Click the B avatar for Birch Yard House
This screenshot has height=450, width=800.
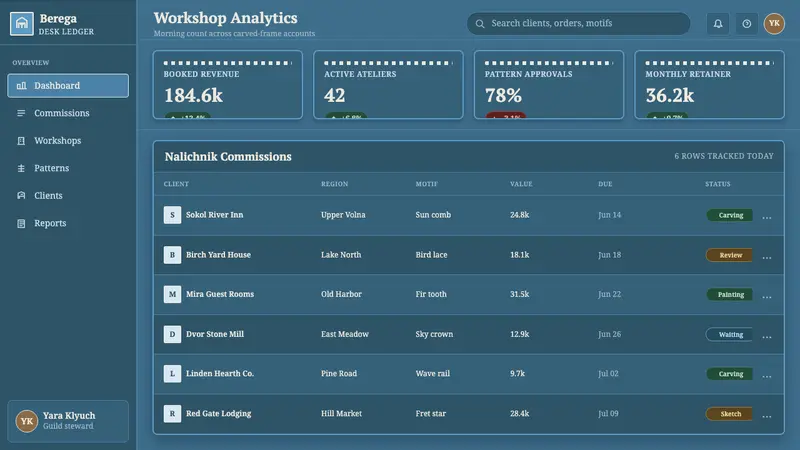(x=172, y=255)
